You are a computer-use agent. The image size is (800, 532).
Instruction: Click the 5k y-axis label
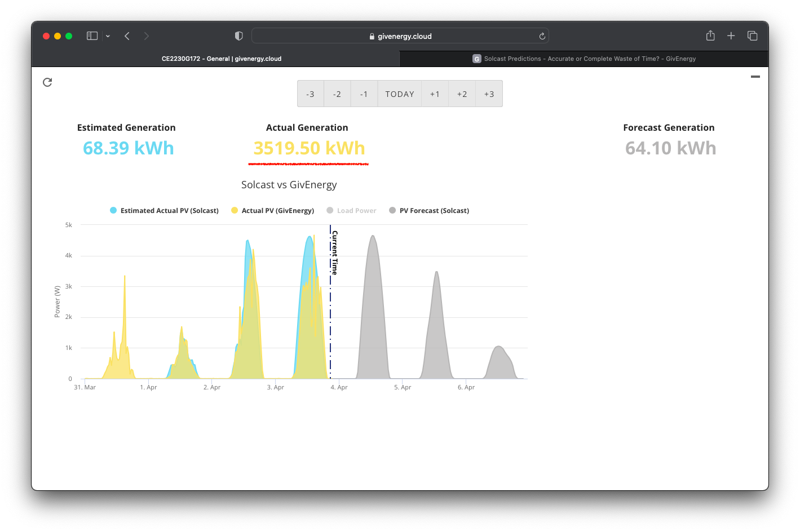click(69, 225)
